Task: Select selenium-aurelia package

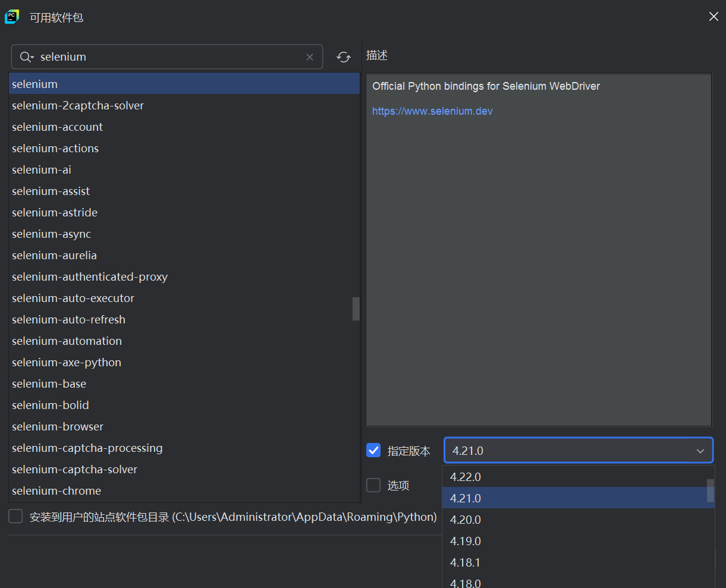Action: click(x=184, y=255)
